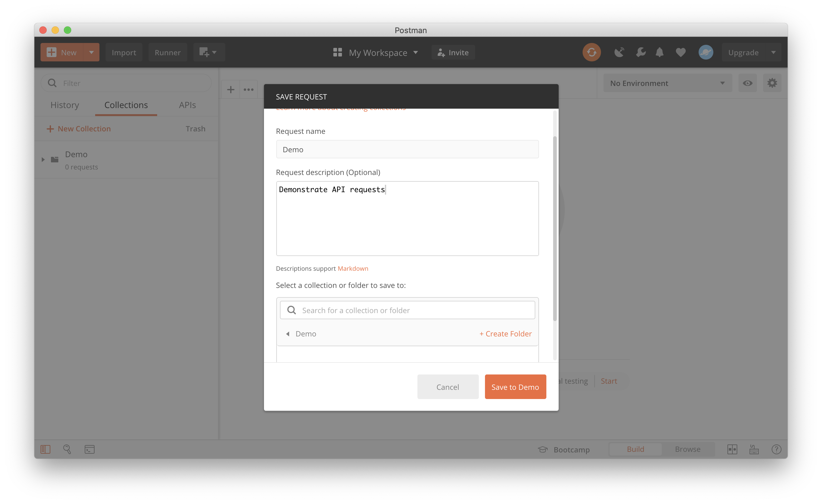Expand the Demo collection in sidebar
822x504 pixels.
point(43,160)
